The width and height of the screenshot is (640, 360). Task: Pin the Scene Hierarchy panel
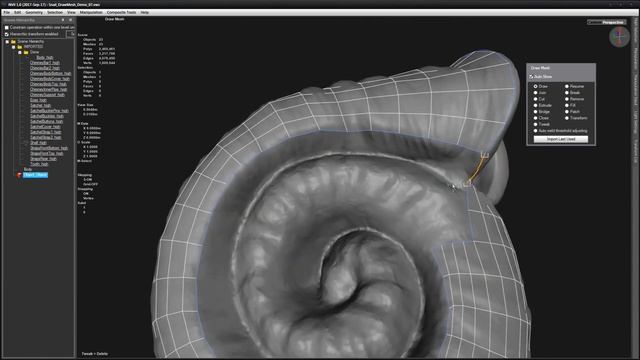(63, 20)
